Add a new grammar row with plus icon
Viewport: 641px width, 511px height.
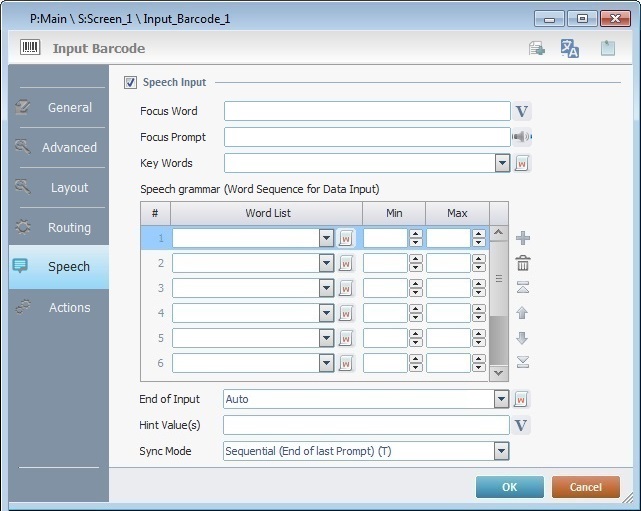pos(523,238)
